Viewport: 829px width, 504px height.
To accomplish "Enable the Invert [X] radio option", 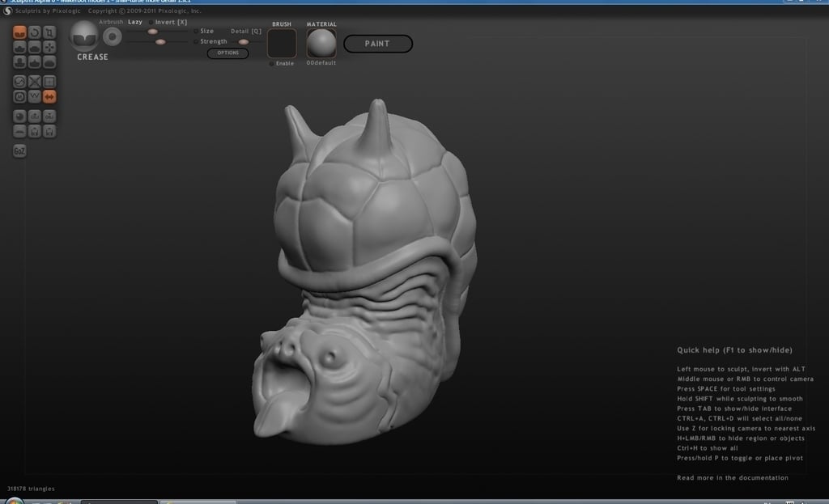I will pyautogui.click(x=168, y=22).
